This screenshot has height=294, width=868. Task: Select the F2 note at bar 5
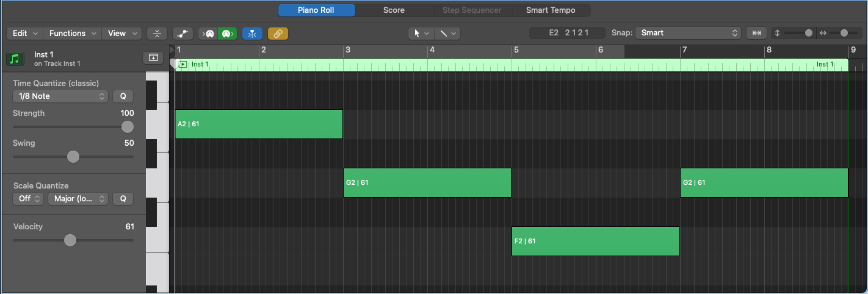click(596, 241)
